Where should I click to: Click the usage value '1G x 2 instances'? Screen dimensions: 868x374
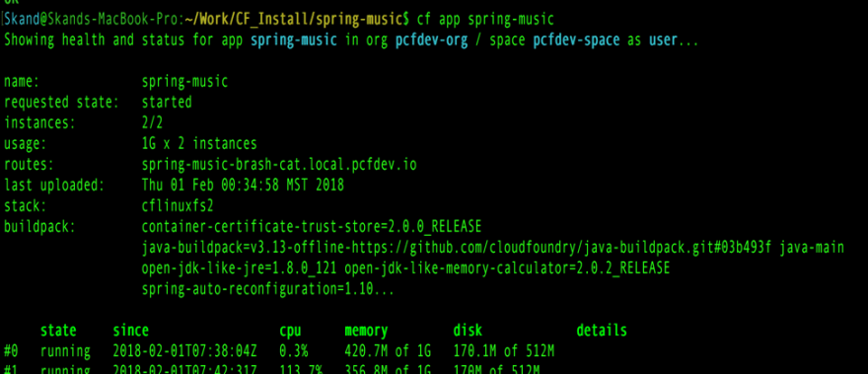coord(199,144)
